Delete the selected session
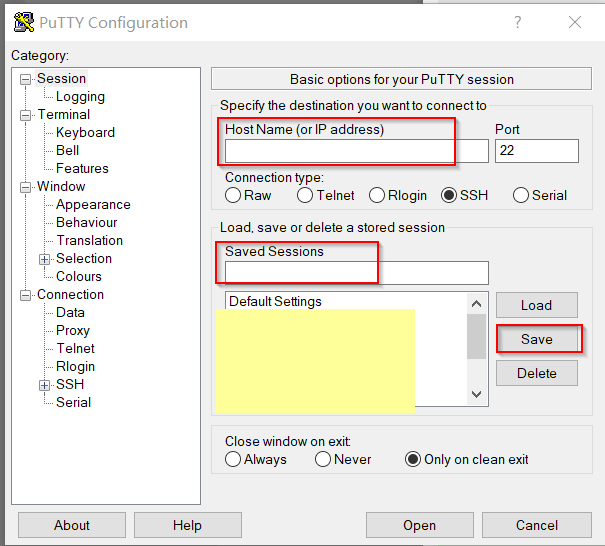This screenshot has height=546, width=605. pos(537,373)
